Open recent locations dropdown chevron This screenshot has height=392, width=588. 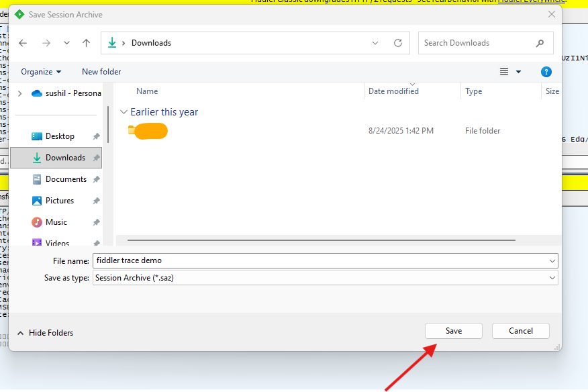pyautogui.click(x=66, y=43)
